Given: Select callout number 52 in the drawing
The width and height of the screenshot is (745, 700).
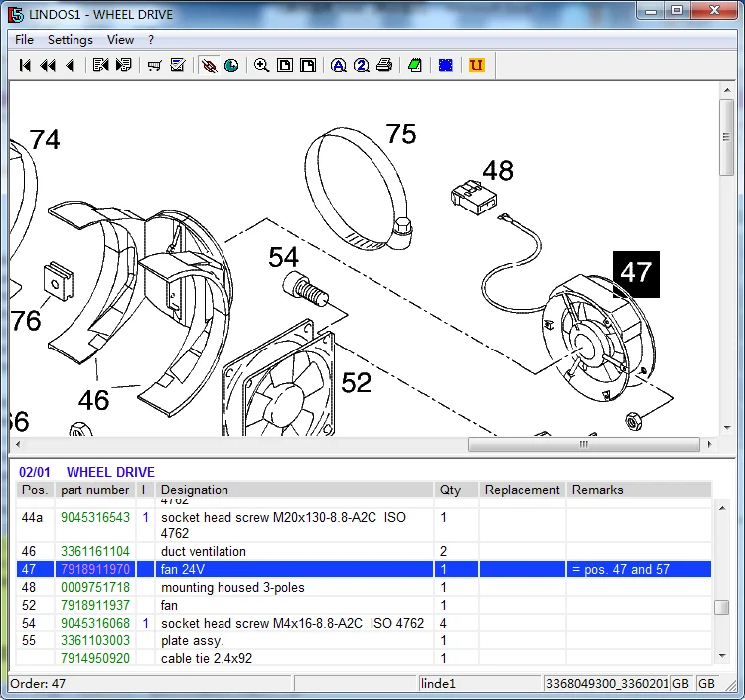Looking at the screenshot, I should 356,383.
